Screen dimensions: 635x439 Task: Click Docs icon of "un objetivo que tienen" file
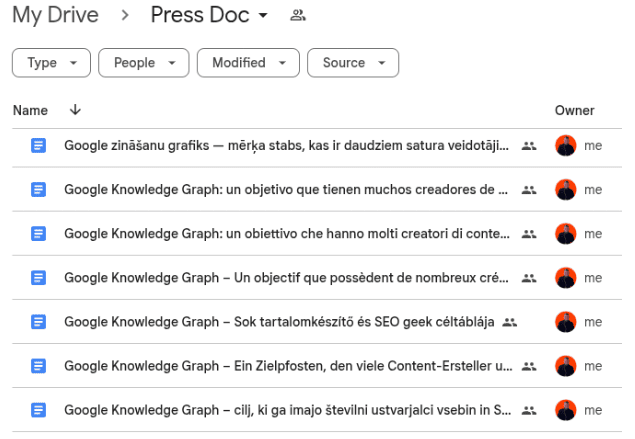tap(38, 190)
